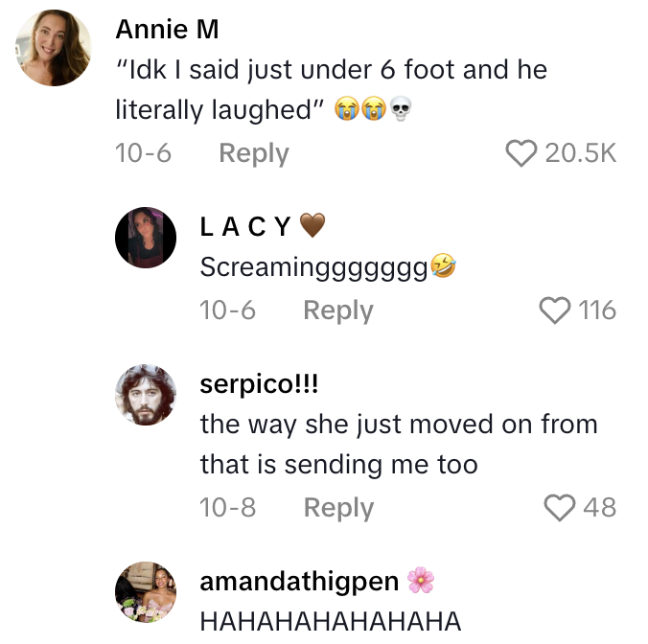This screenshot has width=648, height=644.
Task: Open amandathigpen's profile photo
Action: click(x=146, y=590)
